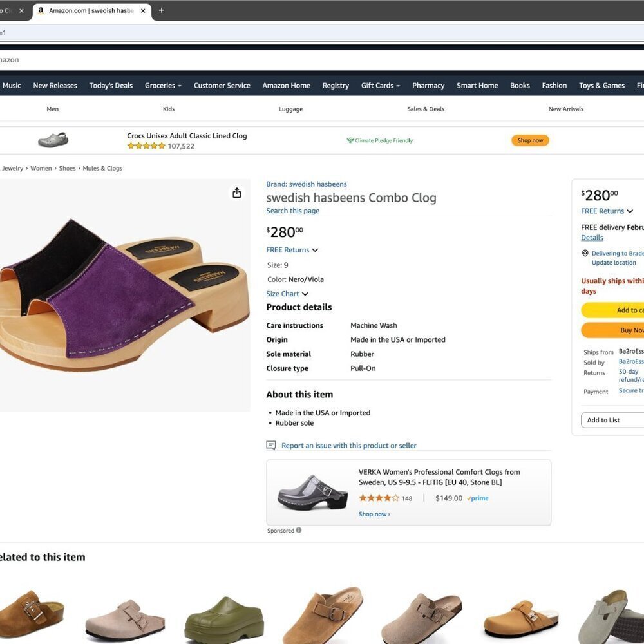Open Books in the nav bar
This screenshot has height=644, width=644.
coord(520,86)
